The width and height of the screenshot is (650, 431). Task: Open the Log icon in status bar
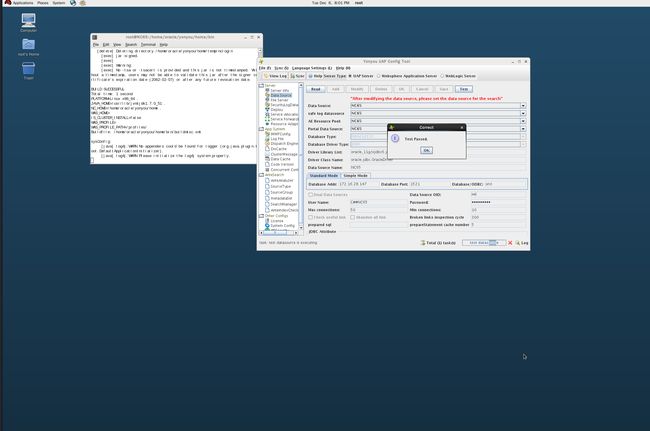click(x=522, y=243)
